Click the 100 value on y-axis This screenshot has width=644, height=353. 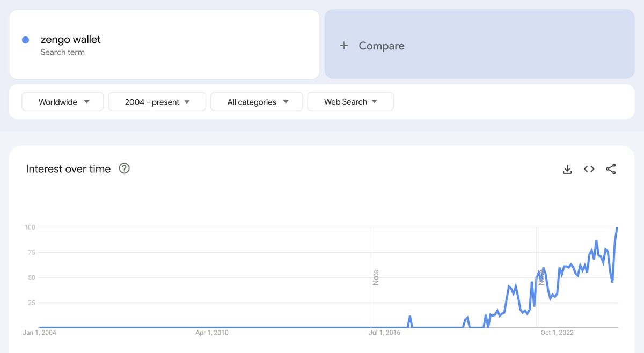pyautogui.click(x=30, y=227)
